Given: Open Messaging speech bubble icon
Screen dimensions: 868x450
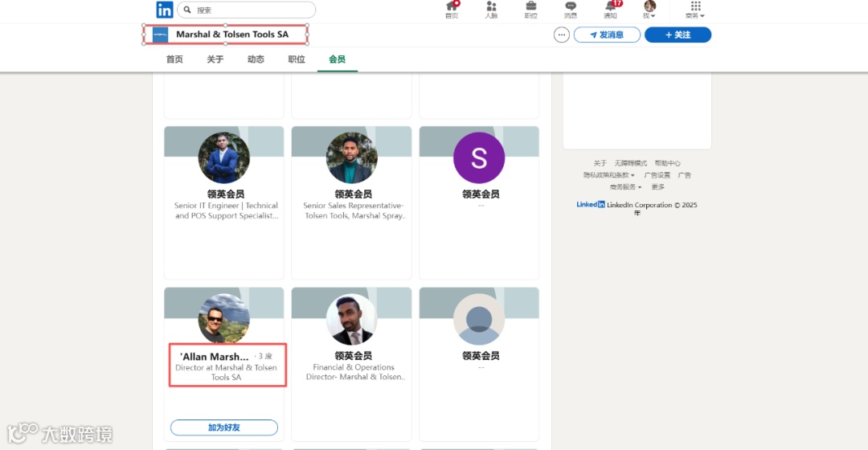Looking at the screenshot, I should pos(570,10).
